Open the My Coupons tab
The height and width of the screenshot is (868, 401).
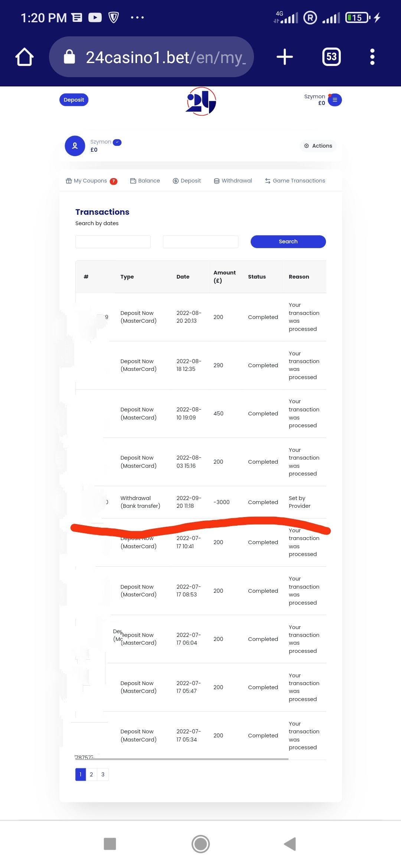coord(91,181)
